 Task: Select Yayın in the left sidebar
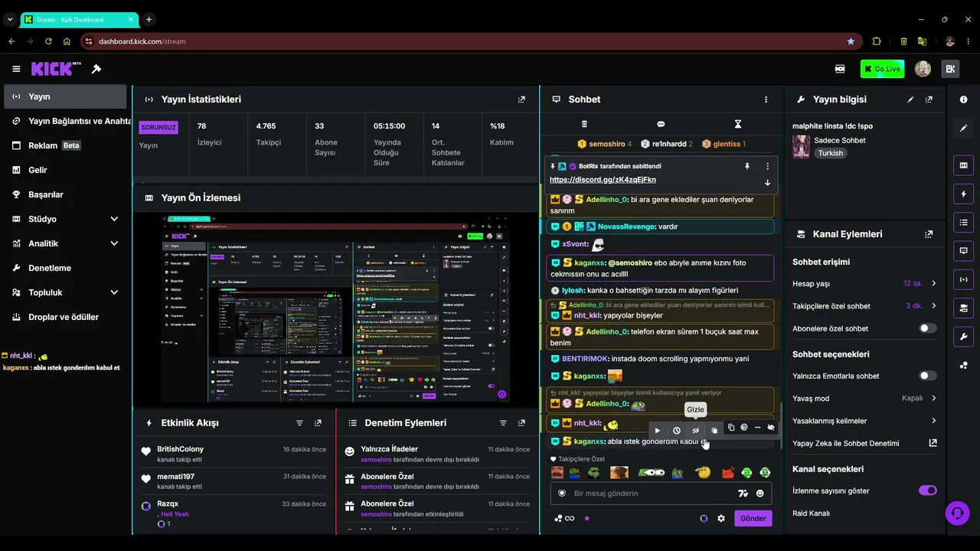click(65, 96)
